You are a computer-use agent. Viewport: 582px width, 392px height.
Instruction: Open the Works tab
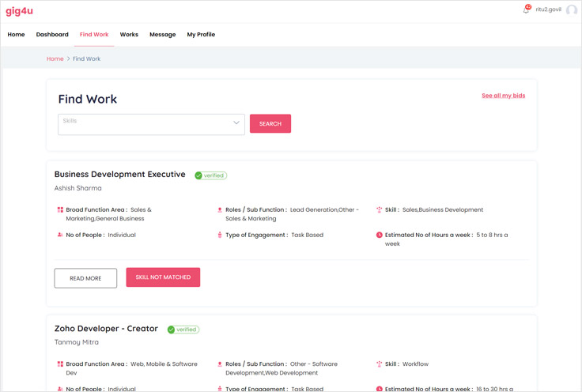(129, 35)
